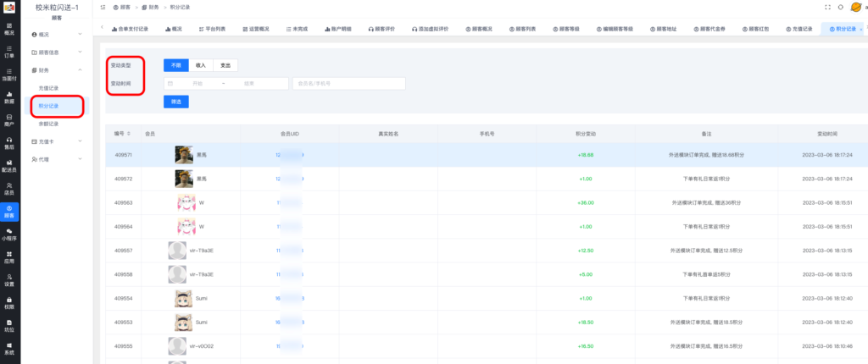868x364 pixels.
Task: Switch to the 顾客红包 tab
Action: (x=755, y=29)
